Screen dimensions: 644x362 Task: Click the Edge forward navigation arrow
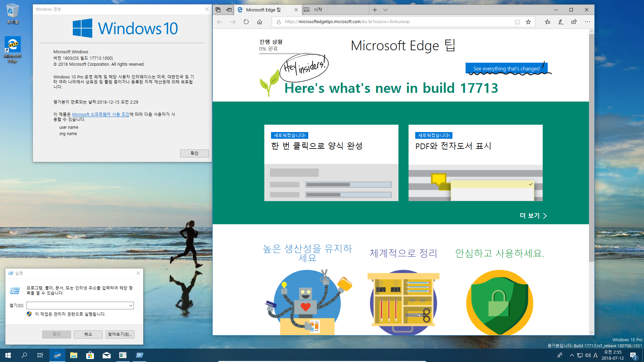click(233, 22)
